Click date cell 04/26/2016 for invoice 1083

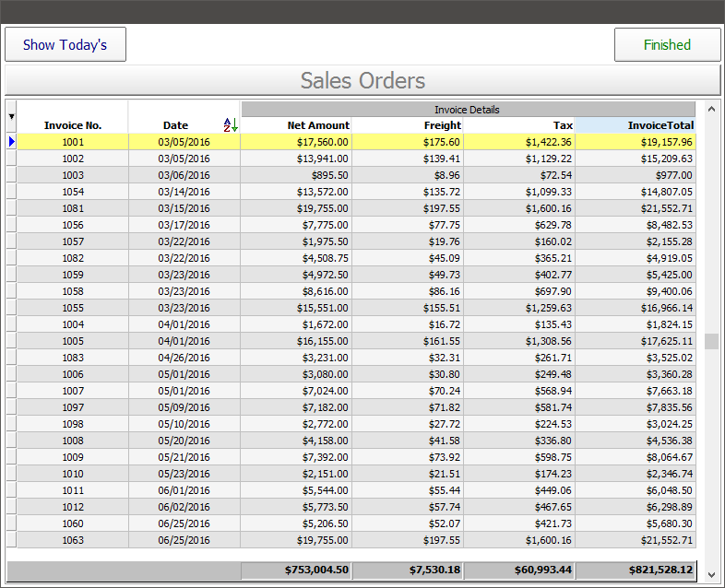tap(184, 358)
